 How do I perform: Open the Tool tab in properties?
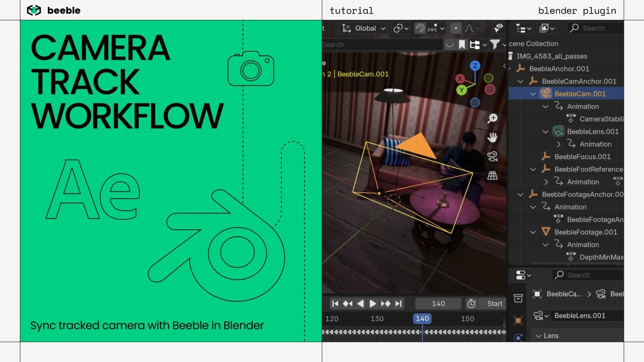[x=518, y=299]
